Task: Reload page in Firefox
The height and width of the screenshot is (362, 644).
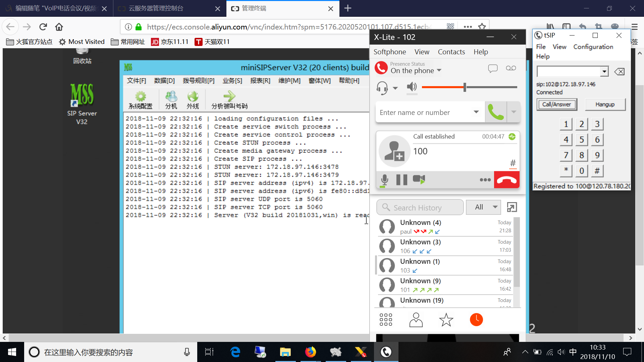Action: [x=43, y=27]
